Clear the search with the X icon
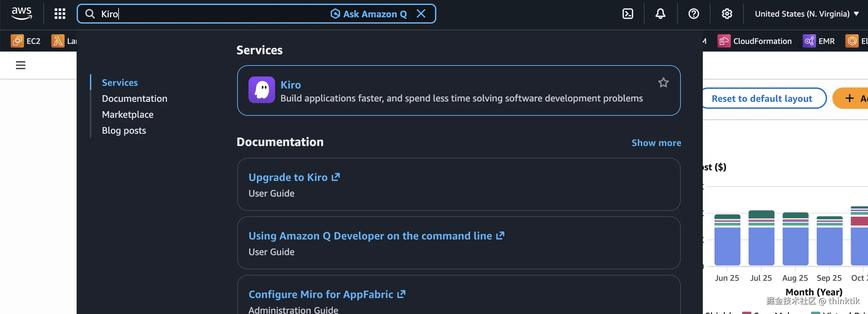Image resolution: width=868 pixels, height=314 pixels. pos(421,14)
